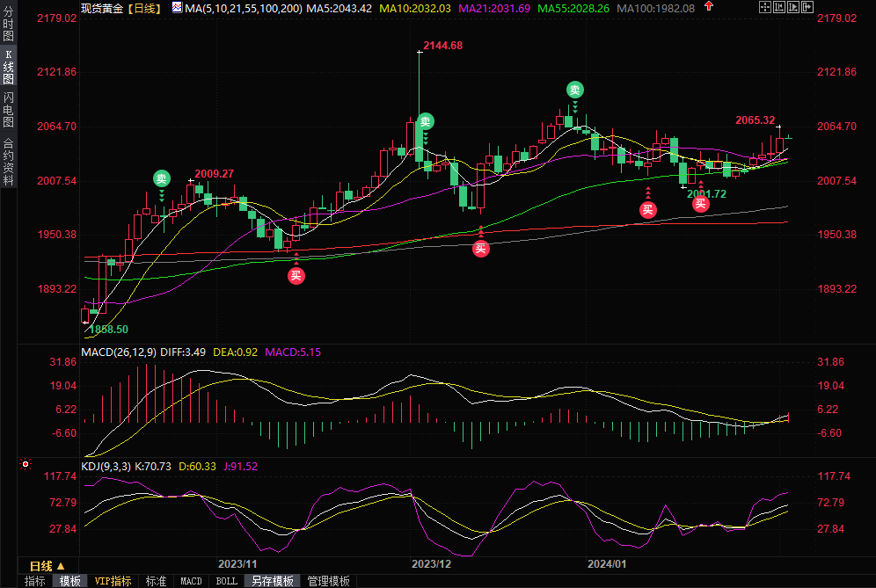Select the BOLL indicator template
Viewport: 876px width, 588px height.
point(226,581)
